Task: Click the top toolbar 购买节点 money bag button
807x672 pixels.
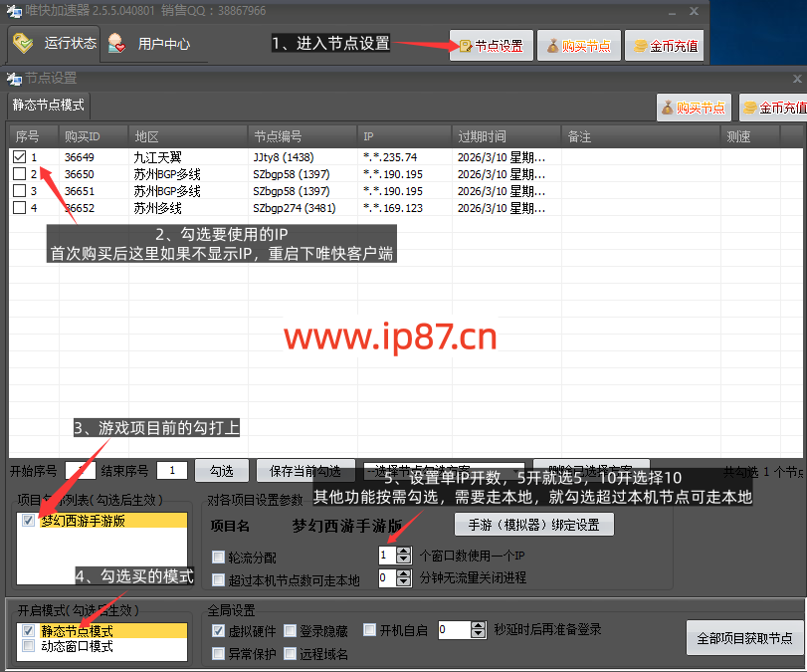Action: click(578, 46)
